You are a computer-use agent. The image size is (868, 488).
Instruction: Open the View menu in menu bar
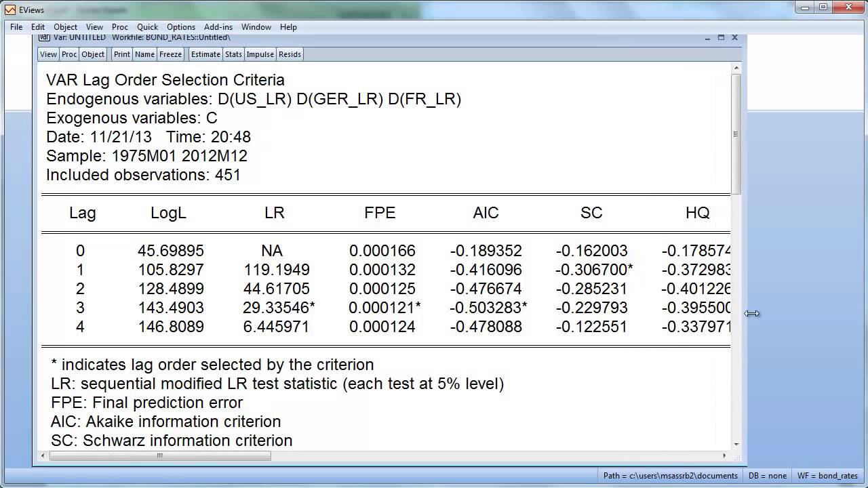pos(94,27)
